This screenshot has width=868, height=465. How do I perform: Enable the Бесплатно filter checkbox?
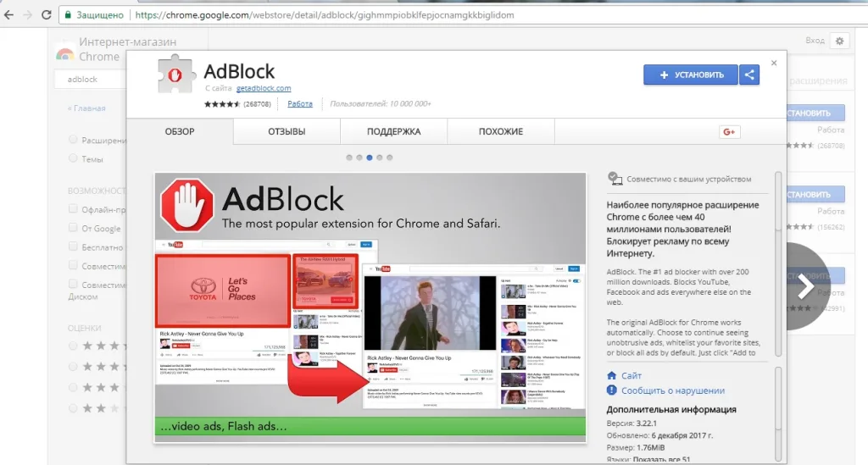(73, 246)
